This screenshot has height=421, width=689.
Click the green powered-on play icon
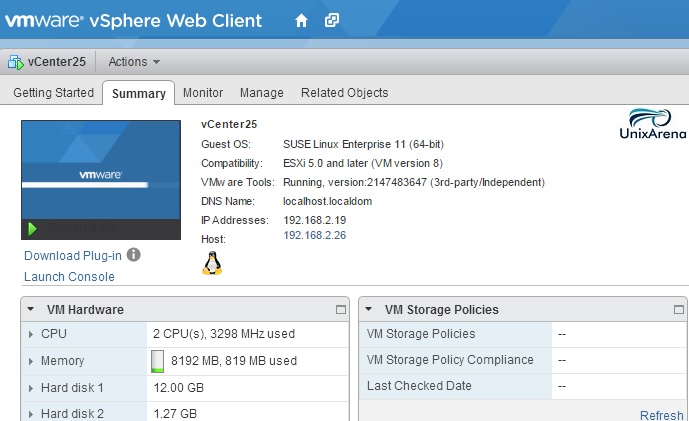pyautogui.click(x=32, y=229)
